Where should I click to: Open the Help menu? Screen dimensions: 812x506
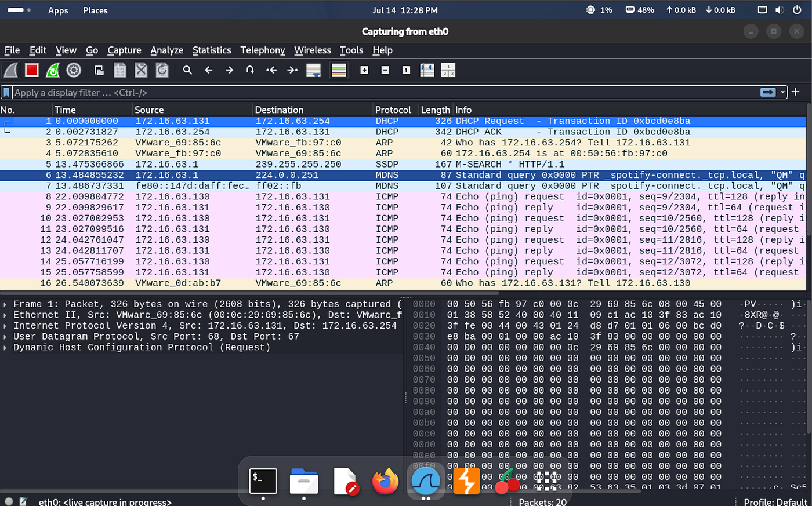pos(382,50)
